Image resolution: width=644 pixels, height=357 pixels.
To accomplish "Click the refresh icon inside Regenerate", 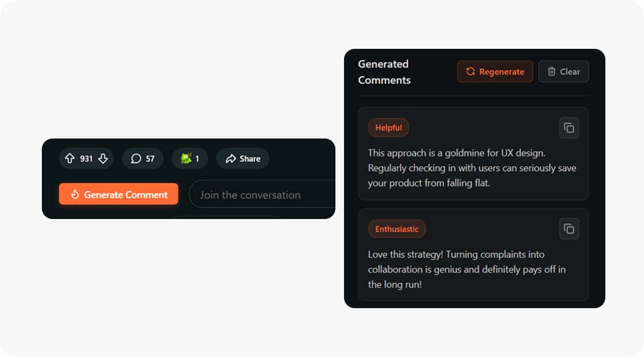I will tap(471, 71).
